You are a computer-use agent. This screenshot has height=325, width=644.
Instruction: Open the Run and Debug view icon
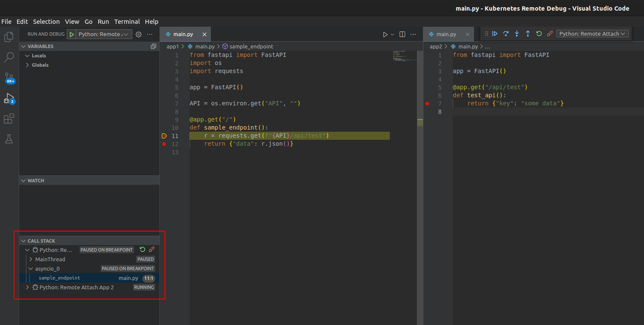tap(9, 99)
